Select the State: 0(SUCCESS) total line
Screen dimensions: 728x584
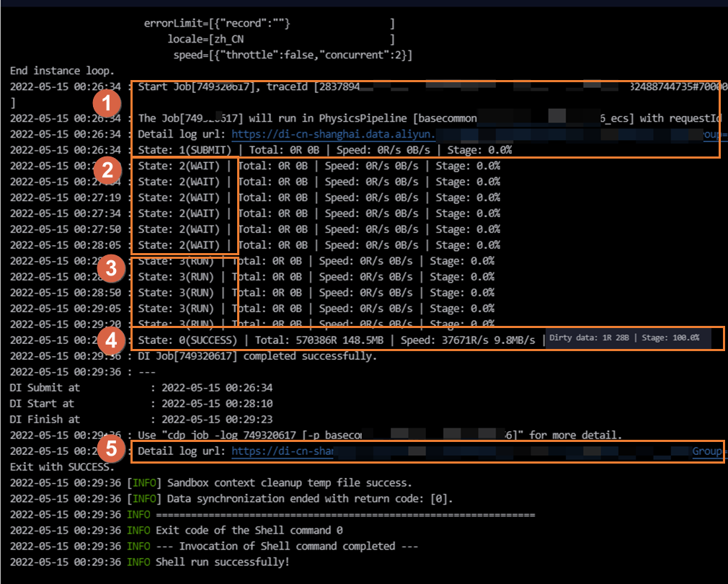click(341, 340)
